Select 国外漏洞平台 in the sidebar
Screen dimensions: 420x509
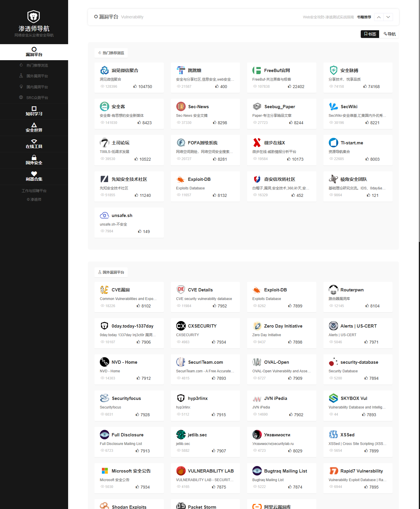37,76
